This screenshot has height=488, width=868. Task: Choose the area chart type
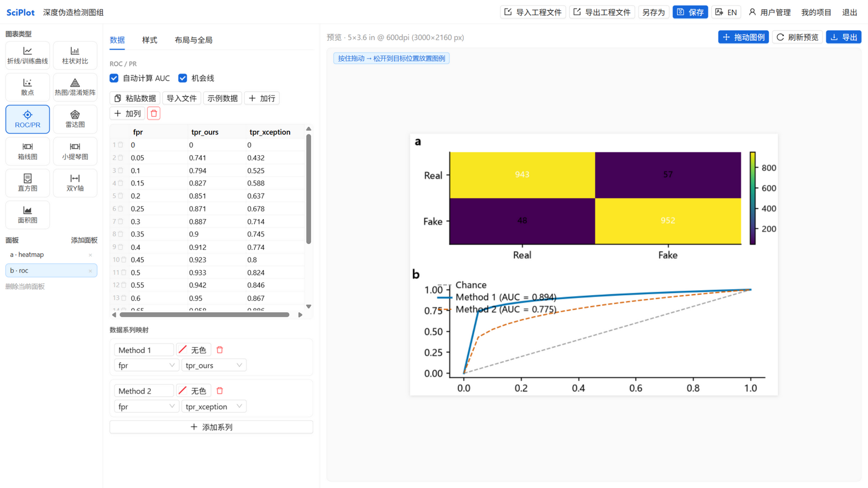28,215
